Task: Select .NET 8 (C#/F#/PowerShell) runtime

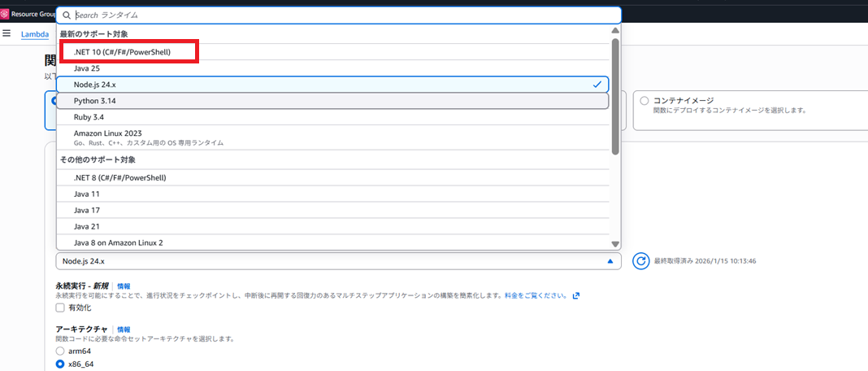Action: click(x=332, y=178)
